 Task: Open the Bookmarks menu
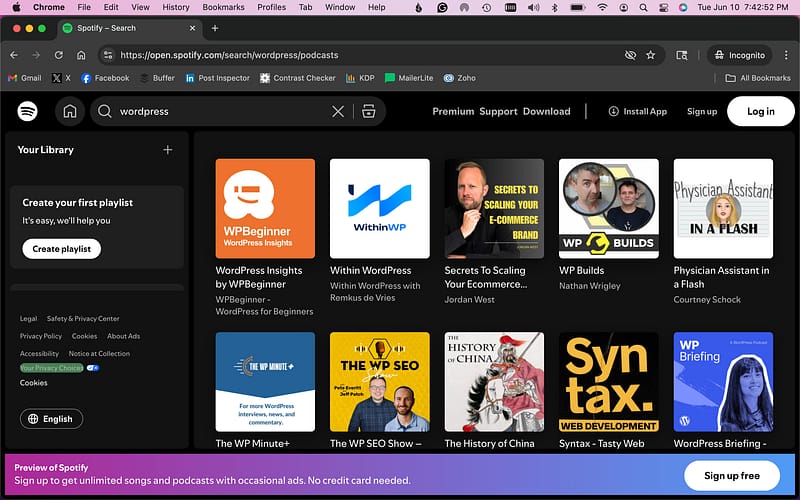[223, 7]
